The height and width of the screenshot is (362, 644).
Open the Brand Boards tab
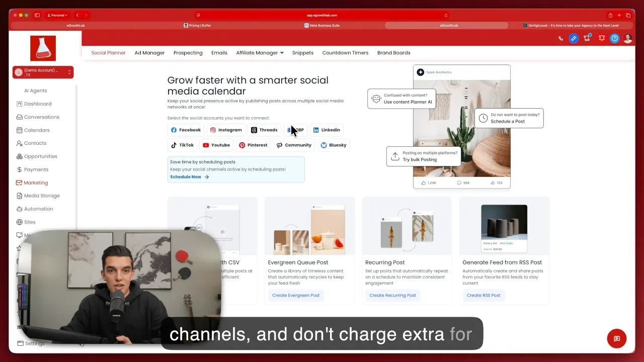tap(394, 53)
